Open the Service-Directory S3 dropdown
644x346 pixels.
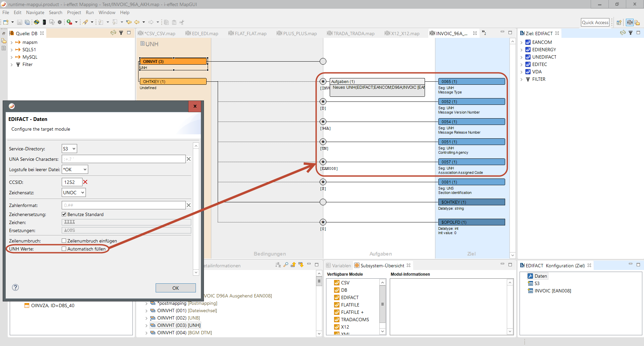[69, 149]
